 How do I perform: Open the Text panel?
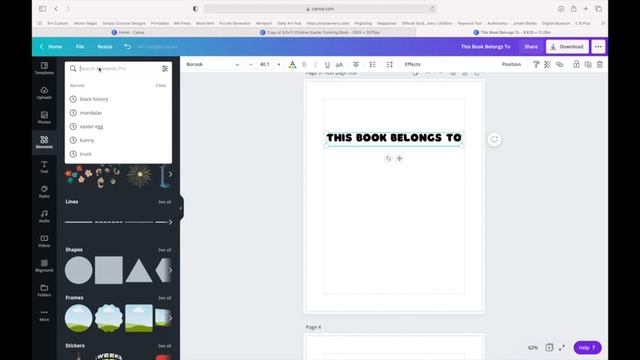(44, 167)
